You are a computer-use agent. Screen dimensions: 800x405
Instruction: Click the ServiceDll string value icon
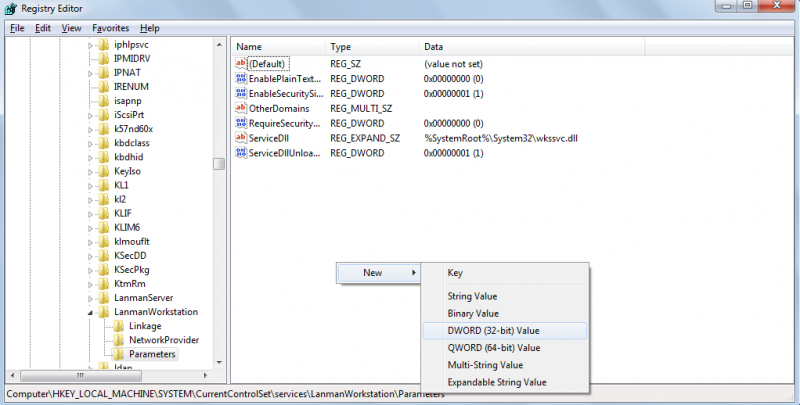pos(241,138)
